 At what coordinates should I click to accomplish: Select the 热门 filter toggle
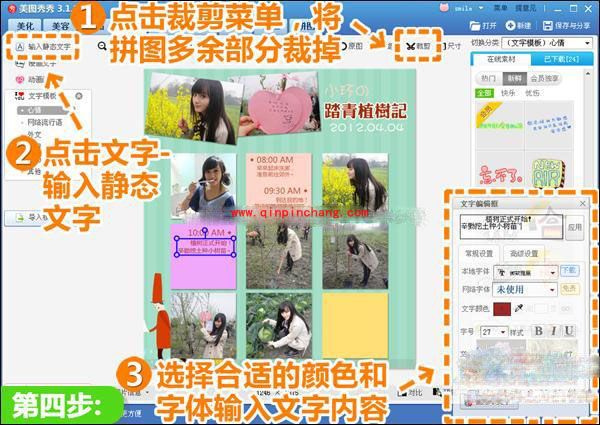pyautogui.click(x=488, y=78)
